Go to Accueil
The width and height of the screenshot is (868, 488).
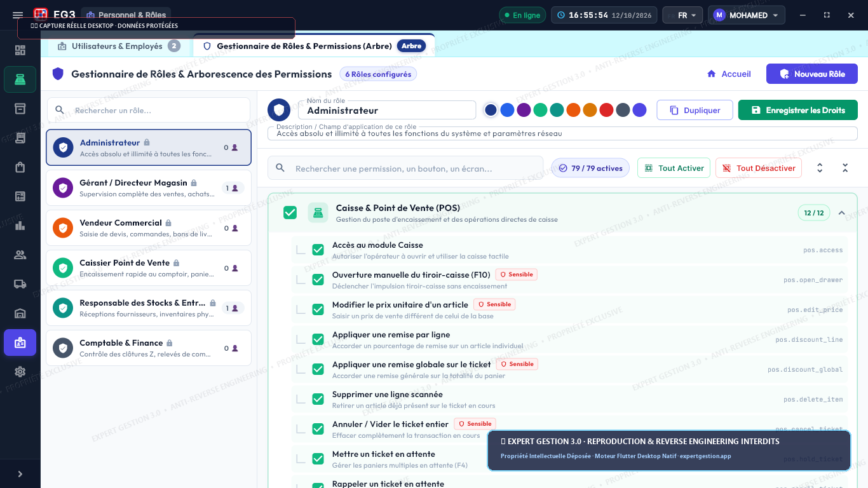(729, 74)
